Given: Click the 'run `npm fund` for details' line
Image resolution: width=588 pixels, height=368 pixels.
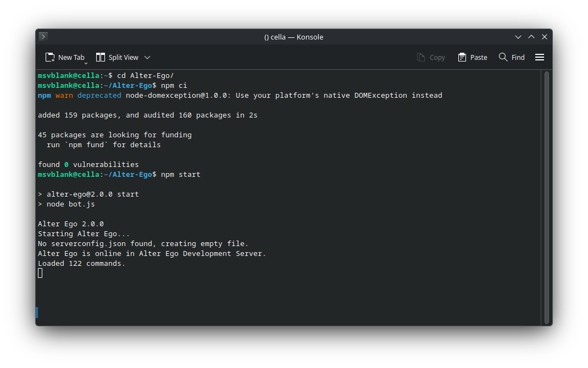Looking at the screenshot, I should tap(103, 144).
